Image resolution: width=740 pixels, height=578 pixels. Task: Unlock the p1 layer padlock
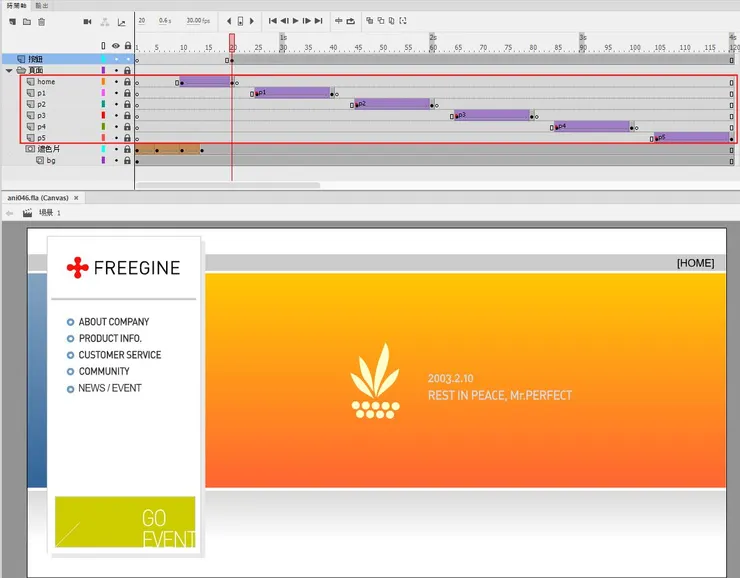point(127,93)
